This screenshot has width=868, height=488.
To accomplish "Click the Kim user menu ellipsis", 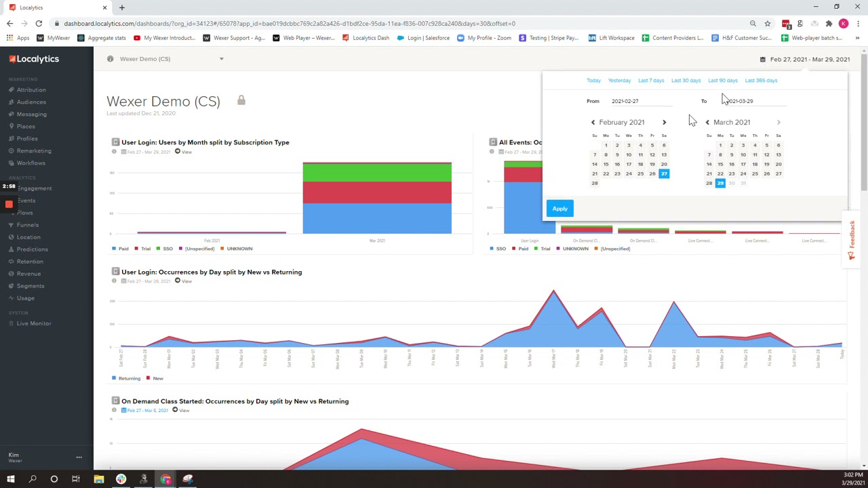I will [79, 457].
